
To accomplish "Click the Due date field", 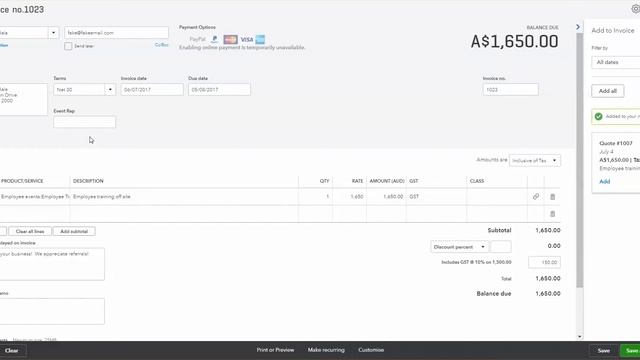I will [x=219, y=89].
